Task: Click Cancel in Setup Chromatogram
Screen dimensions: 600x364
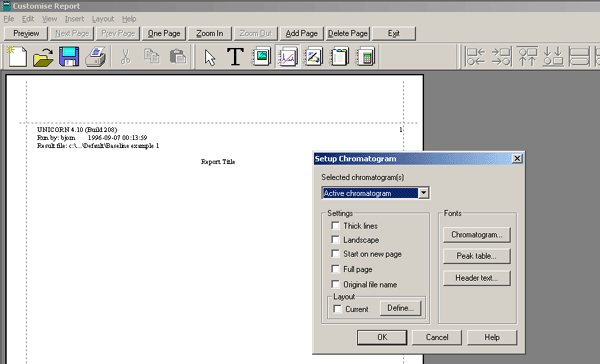Action: tap(437, 337)
